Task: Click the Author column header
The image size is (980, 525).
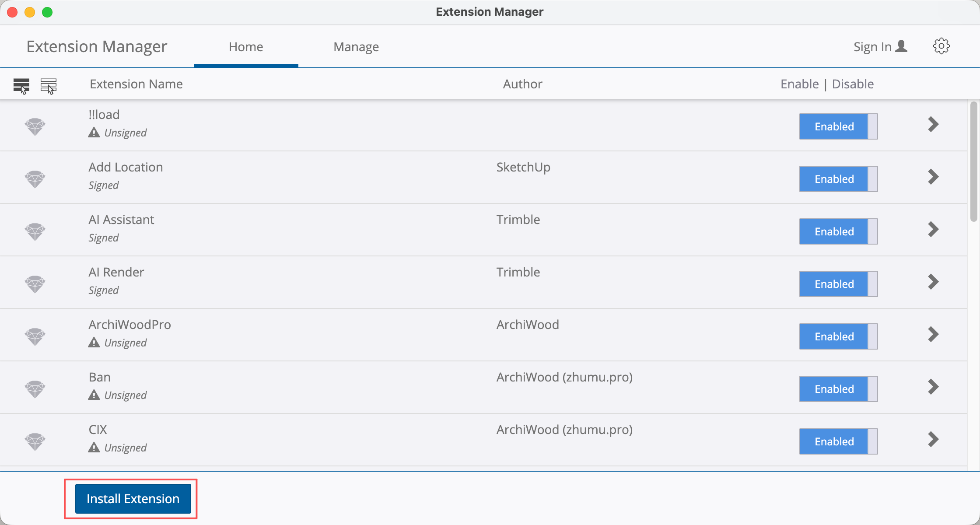Action: click(x=522, y=84)
